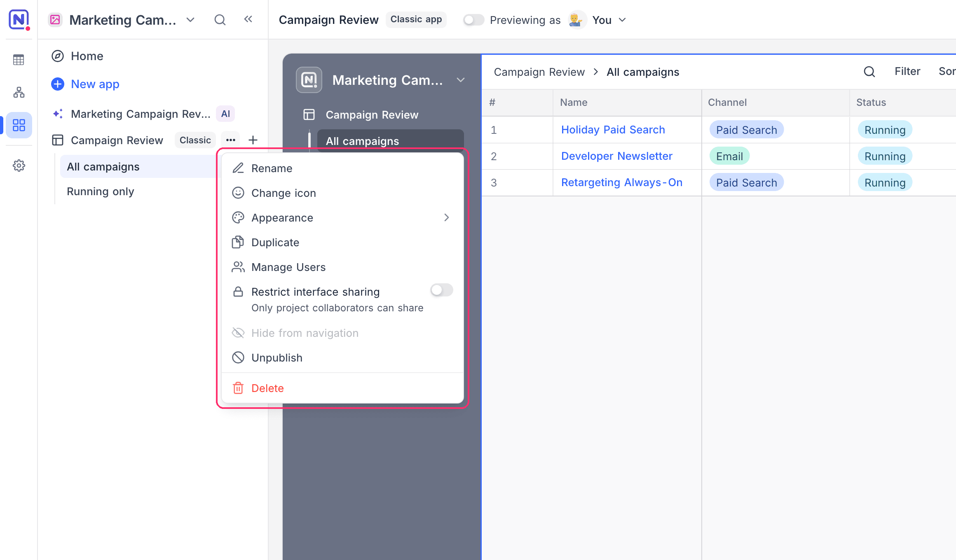956x560 pixels.
Task: Open the table grid sidebar icon
Action: tap(19, 60)
